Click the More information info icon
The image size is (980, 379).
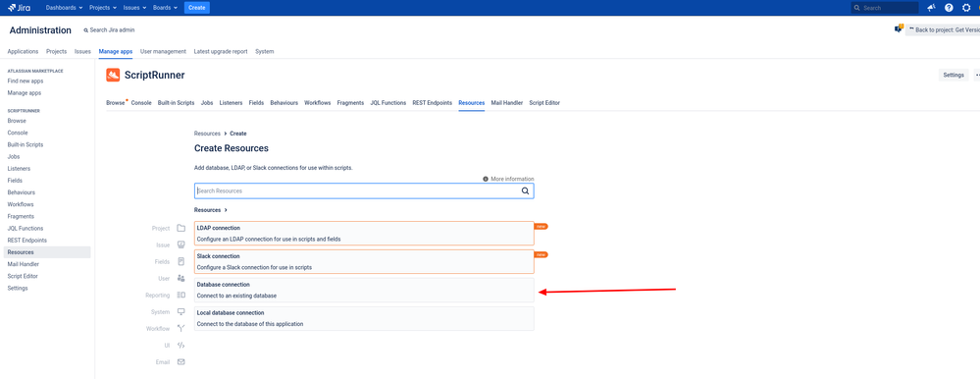click(x=486, y=179)
